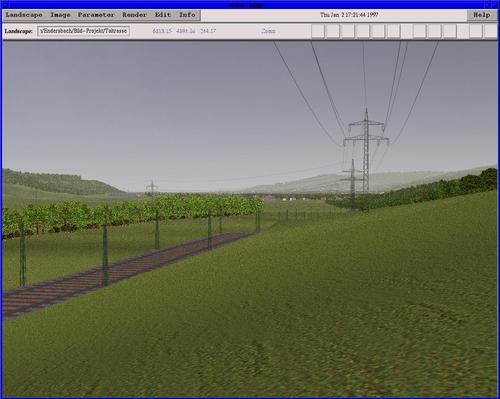This screenshot has width=500, height=399.
Task: Click into the Landscape file path field
Action: [x=83, y=31]
